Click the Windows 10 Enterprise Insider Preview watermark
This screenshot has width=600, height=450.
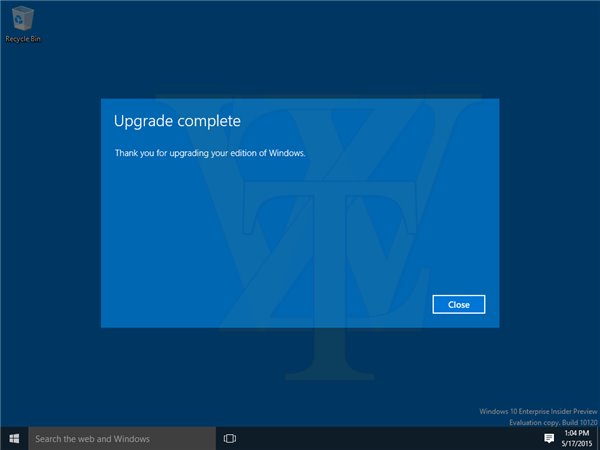pyautogui.click(x=537, y=412)
